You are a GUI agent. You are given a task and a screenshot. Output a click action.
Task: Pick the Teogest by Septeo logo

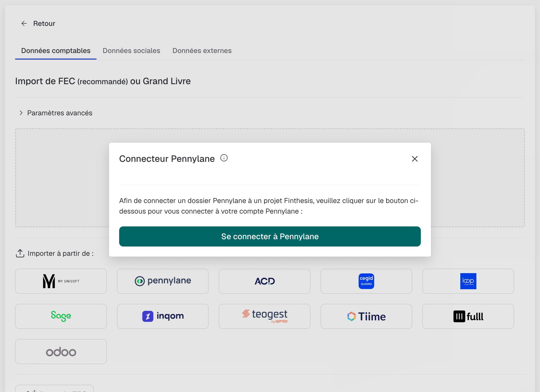(264, 316)
